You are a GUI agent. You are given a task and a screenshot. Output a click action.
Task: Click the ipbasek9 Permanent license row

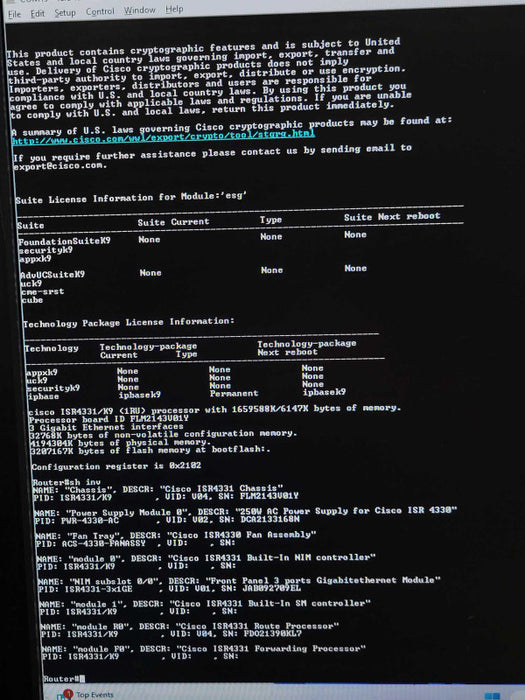coord(187,394)
